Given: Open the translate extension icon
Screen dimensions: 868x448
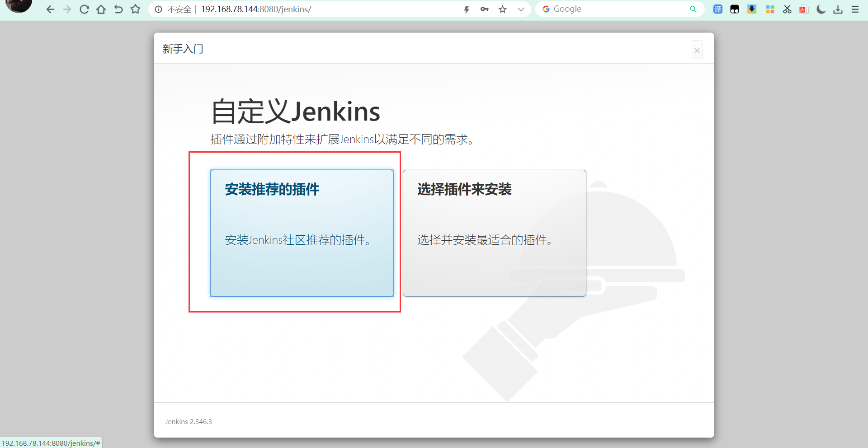Looking at the screenshot, I should [718, 9].
